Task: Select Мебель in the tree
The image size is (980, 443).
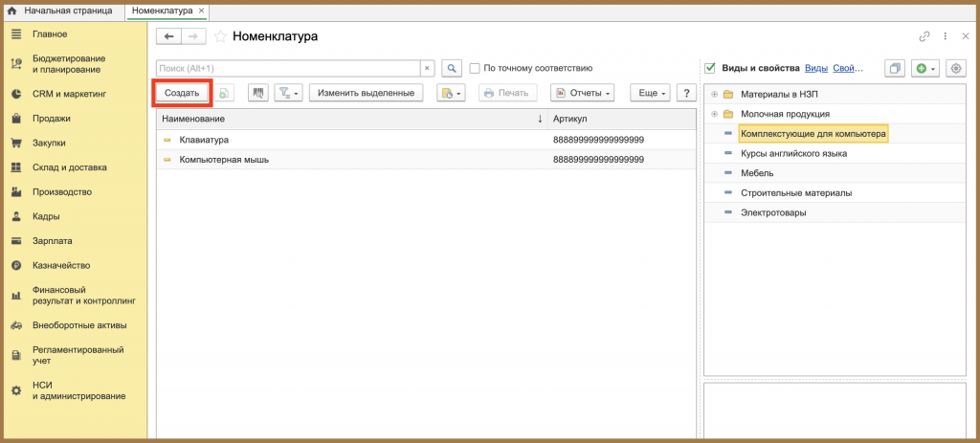Action: coord(758,173)
